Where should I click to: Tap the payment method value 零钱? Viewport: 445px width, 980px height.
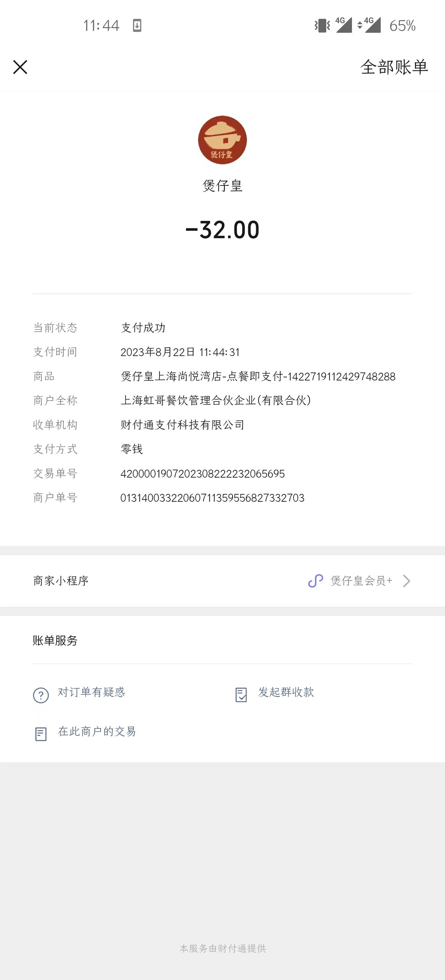(x=131, y=449)
